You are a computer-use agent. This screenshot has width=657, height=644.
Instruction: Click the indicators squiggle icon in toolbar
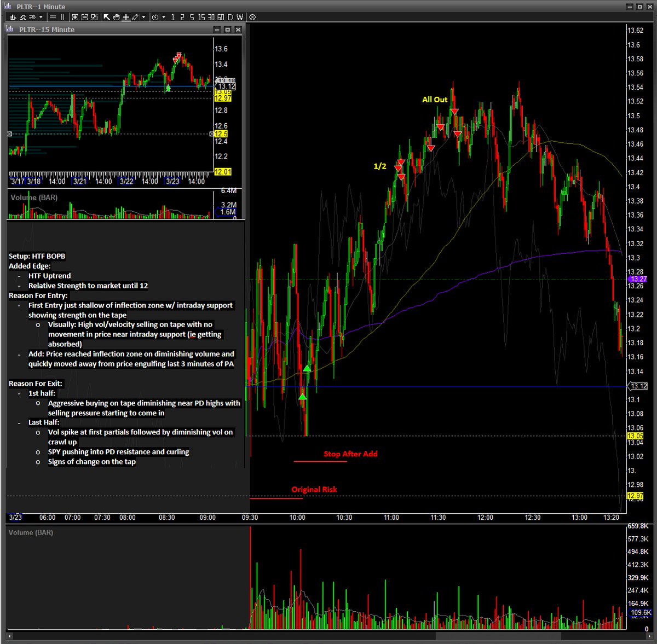point(23,17)
